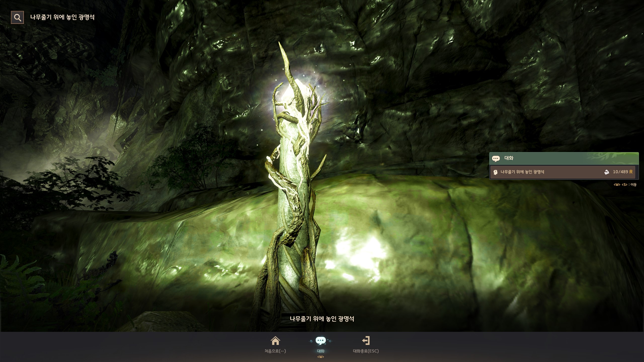Click the 10/489 energy cost counter
The image size is (644, 362).
(620, 172)
